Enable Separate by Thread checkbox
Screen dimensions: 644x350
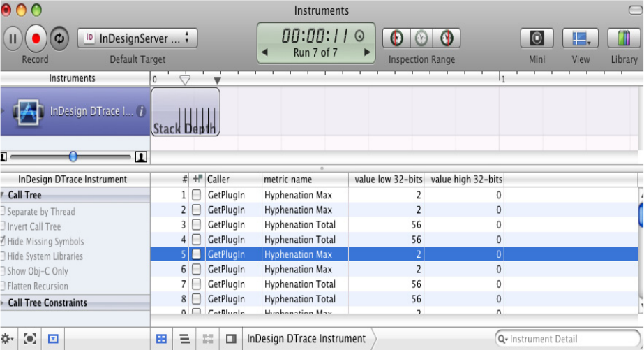3,212
